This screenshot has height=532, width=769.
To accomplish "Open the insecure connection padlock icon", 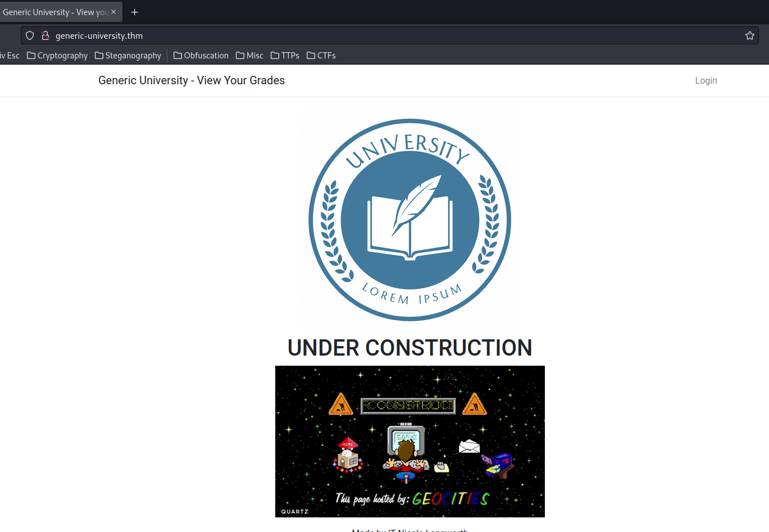I will 45,35.
